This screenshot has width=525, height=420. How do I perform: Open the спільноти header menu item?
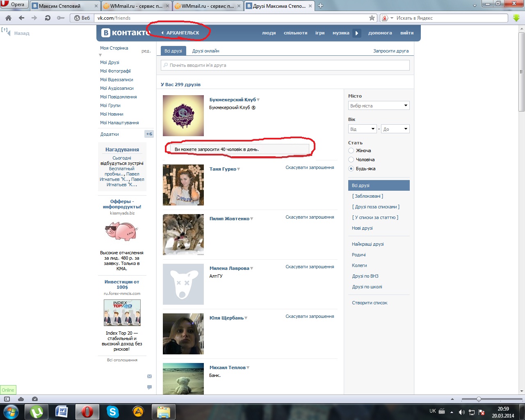pyautogui.click(x=296, y=33)
